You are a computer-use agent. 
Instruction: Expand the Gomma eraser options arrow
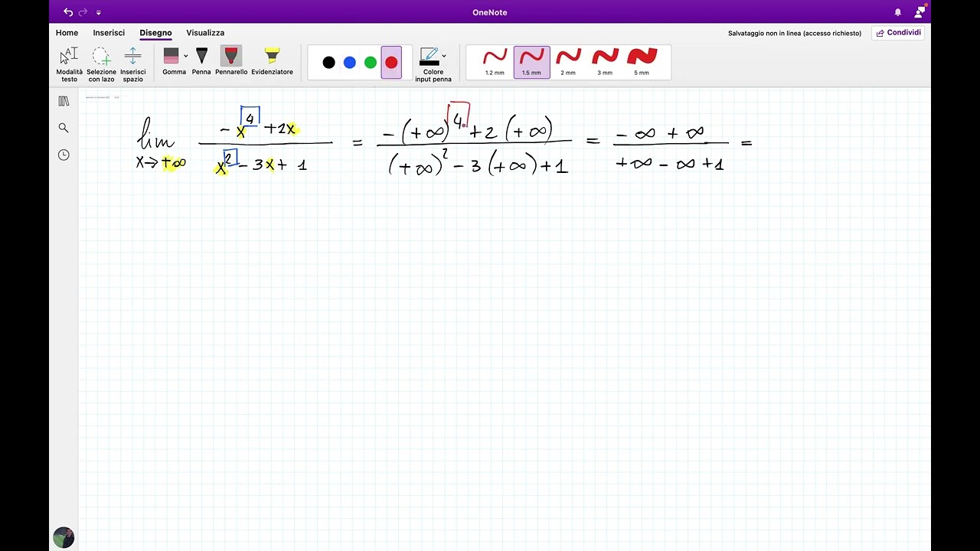[185, 56]
